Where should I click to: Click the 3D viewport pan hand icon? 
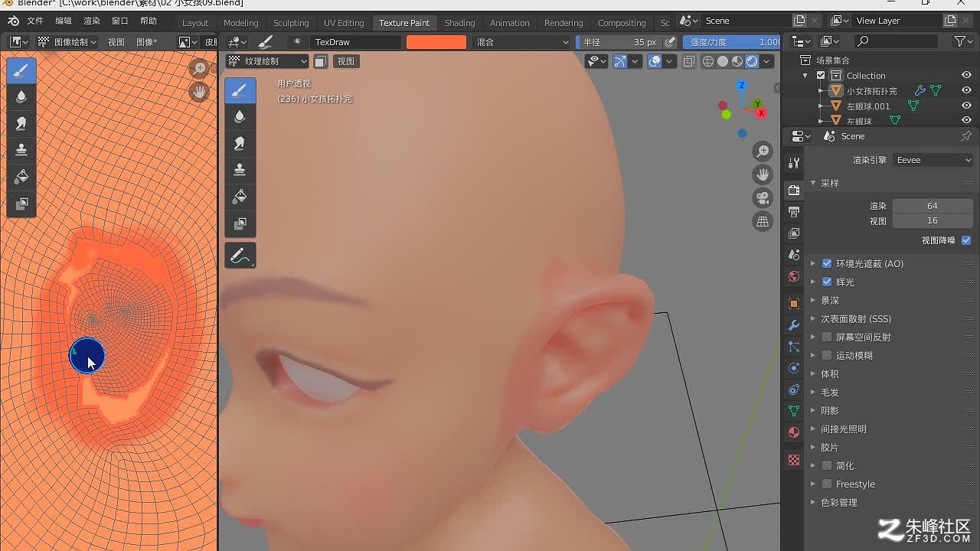[763, 174]
